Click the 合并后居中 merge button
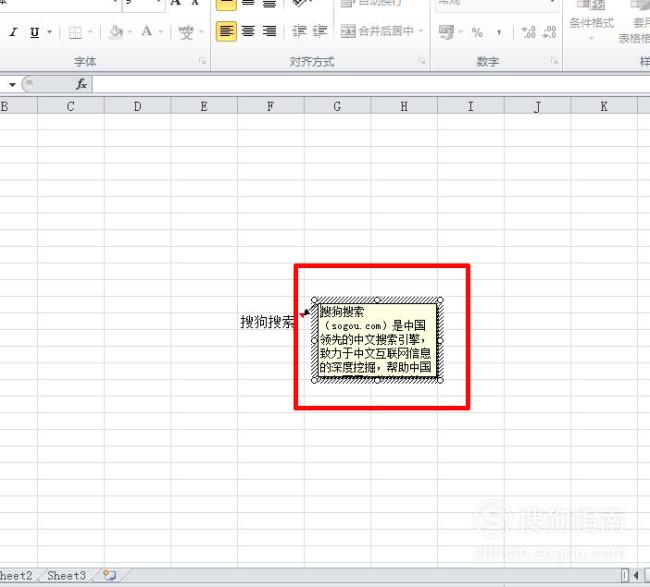Image resolution: width=650 pixels, height=587 pixels. click(377, 31)
